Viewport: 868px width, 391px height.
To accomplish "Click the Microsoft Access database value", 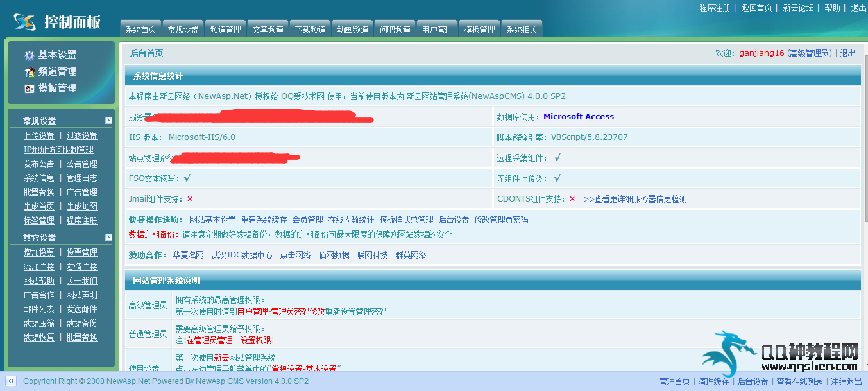I will [x=579, y=116].
